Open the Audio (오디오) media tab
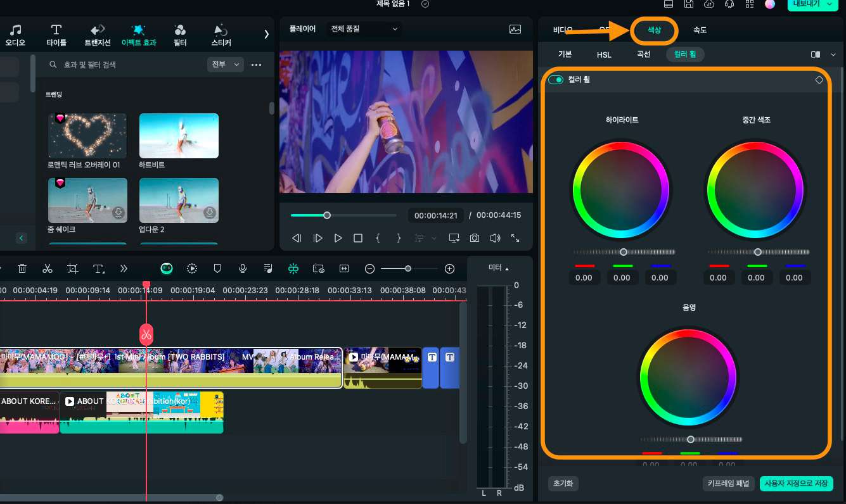Screen dimensions: 846x504 click(x=15, y=36)
